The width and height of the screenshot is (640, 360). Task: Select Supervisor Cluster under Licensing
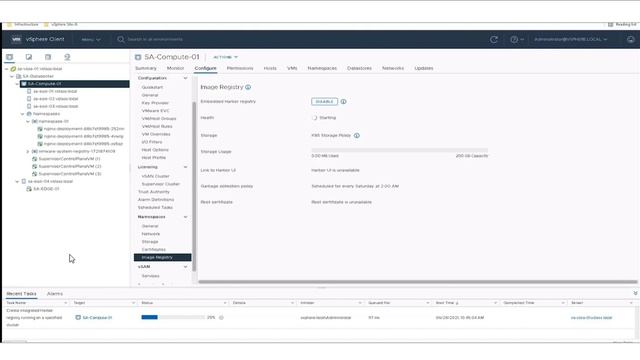(160, 184)
